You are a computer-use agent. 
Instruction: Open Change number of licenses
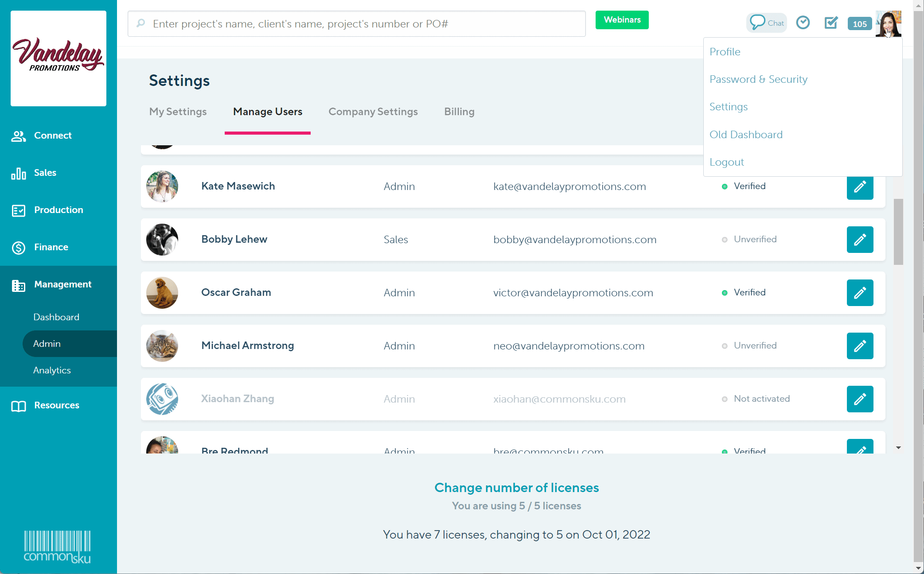pos(516,488)
